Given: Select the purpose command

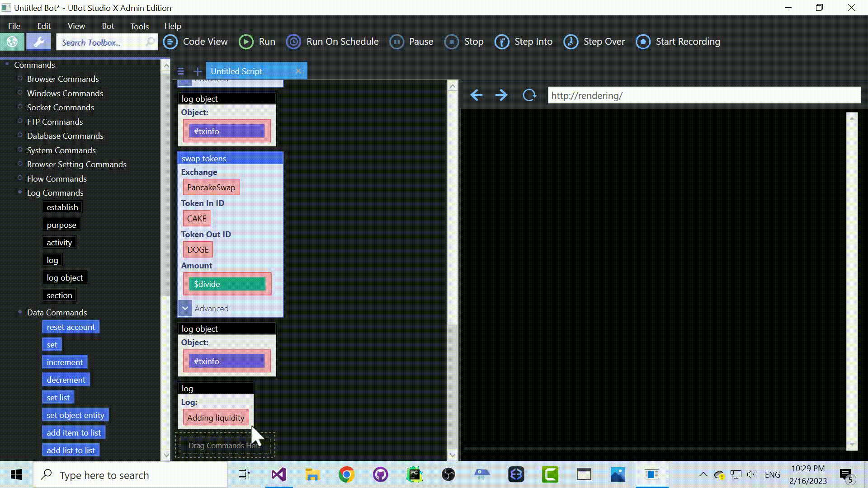Looking at the screenshot, I should click(61, 225).
